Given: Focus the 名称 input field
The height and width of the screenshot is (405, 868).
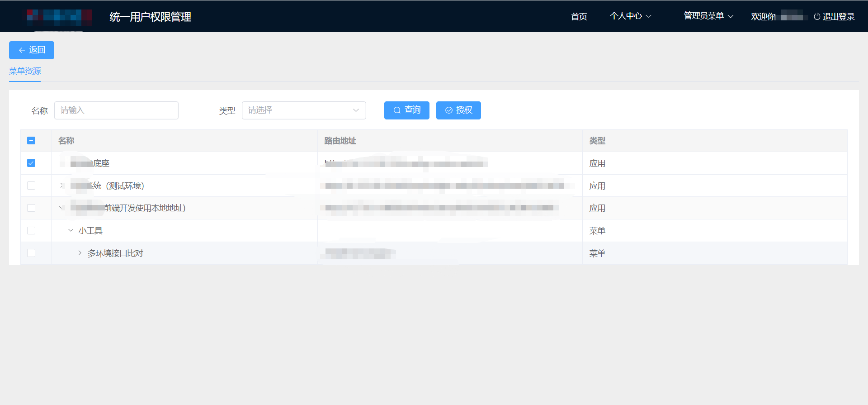Looking at the screenshot, I should click(x=116, y=110).
